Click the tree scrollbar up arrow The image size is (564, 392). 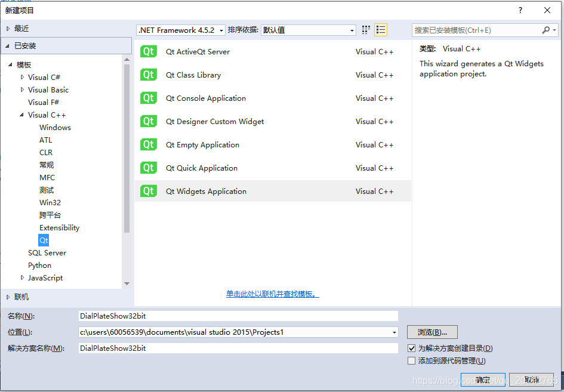point(127,59)
